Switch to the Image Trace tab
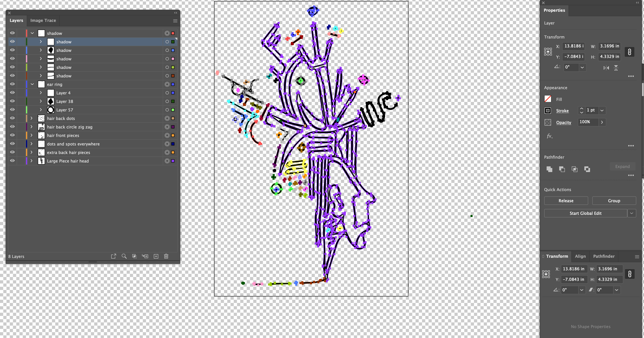Viewport: 644px width, 338px height. tap(43, 20)
